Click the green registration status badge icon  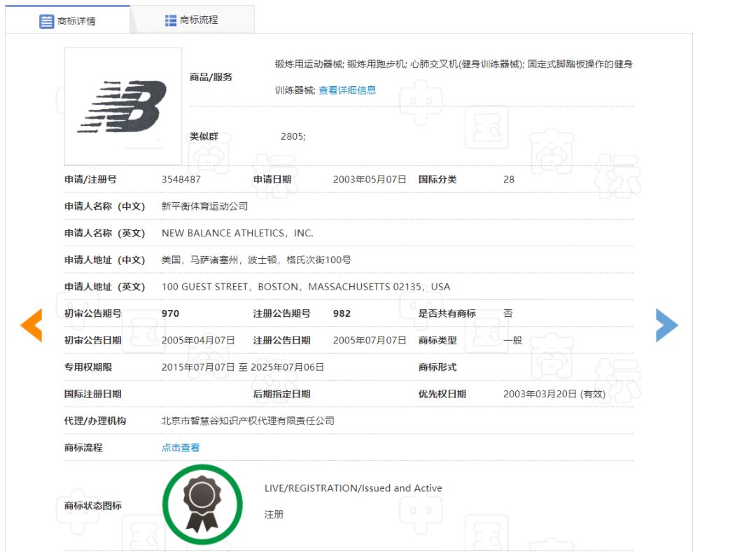coord(202,504)
